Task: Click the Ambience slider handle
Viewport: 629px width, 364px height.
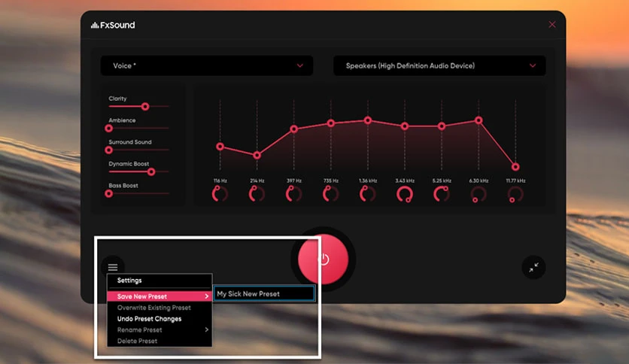Action: coord(108,129)
